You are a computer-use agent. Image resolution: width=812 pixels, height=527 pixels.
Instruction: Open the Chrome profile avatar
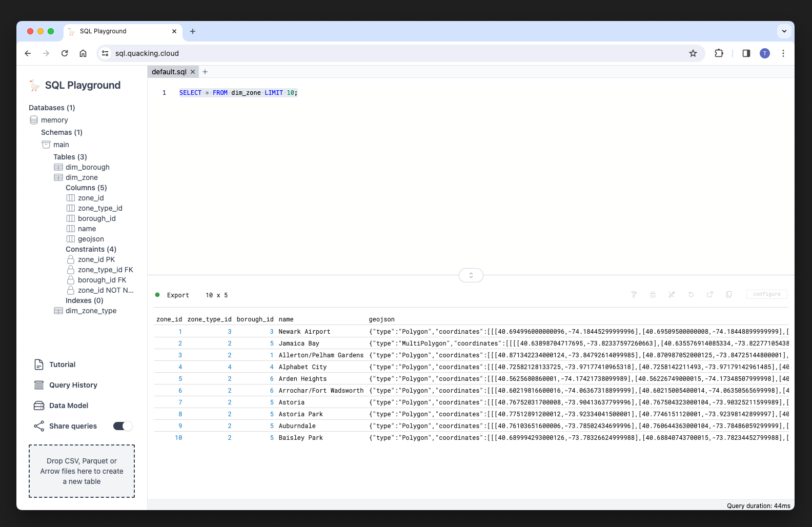pos(765,53)
